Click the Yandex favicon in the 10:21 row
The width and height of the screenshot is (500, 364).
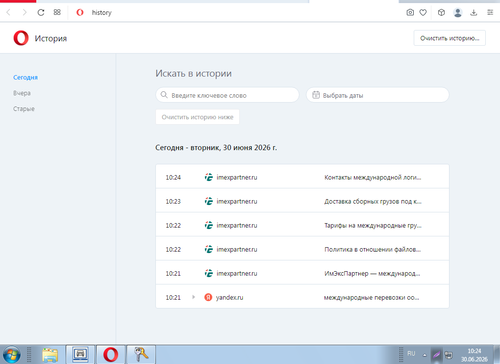point(208,297)
